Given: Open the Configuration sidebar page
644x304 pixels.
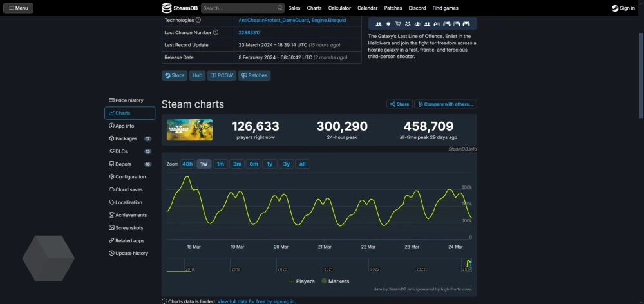Looking at the screenshot, I should click(x=130, y=176).
